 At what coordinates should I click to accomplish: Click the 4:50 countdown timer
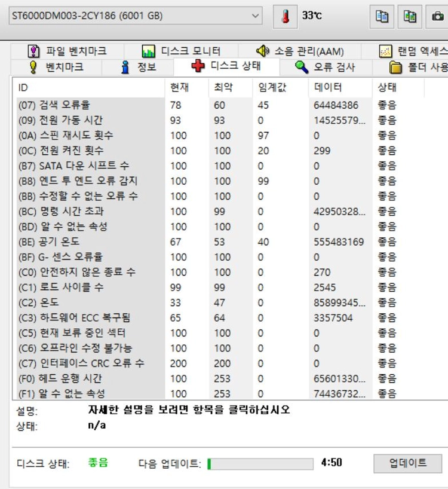coord(332,463)
